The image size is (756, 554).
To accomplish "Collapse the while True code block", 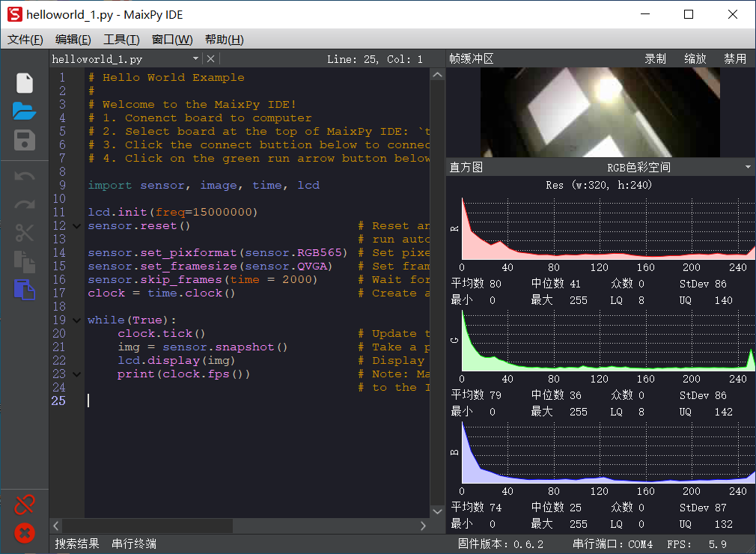I will (77, 320).
